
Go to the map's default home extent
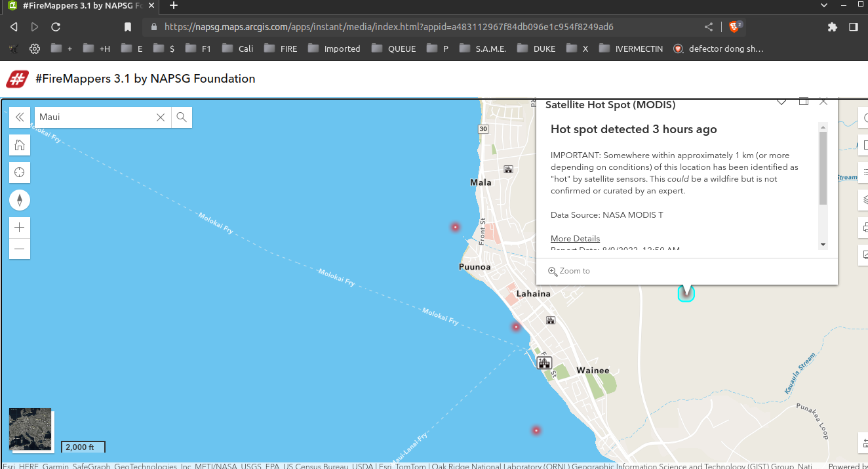click(20, 145)
